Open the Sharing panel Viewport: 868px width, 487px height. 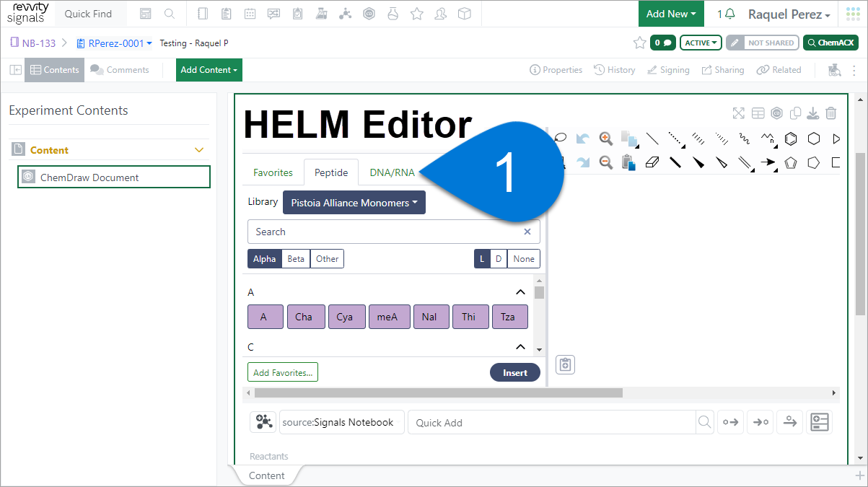click(x=722, y=70)
